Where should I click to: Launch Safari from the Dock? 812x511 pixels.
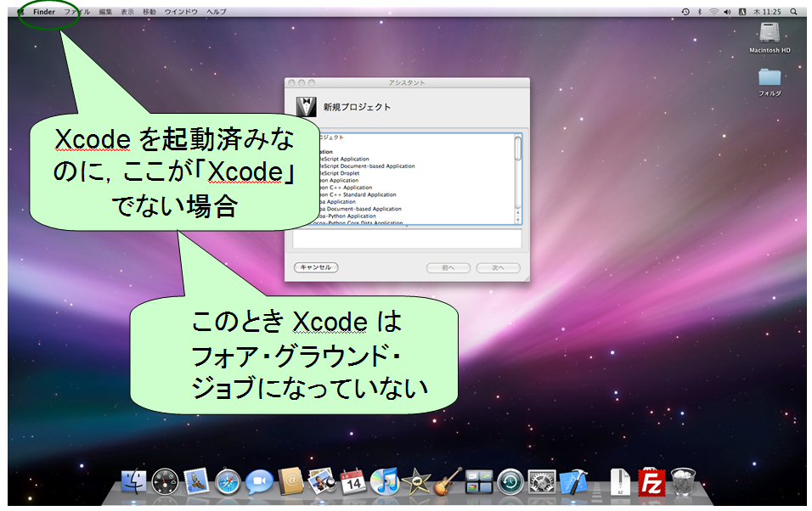click(x=228, y=482)
